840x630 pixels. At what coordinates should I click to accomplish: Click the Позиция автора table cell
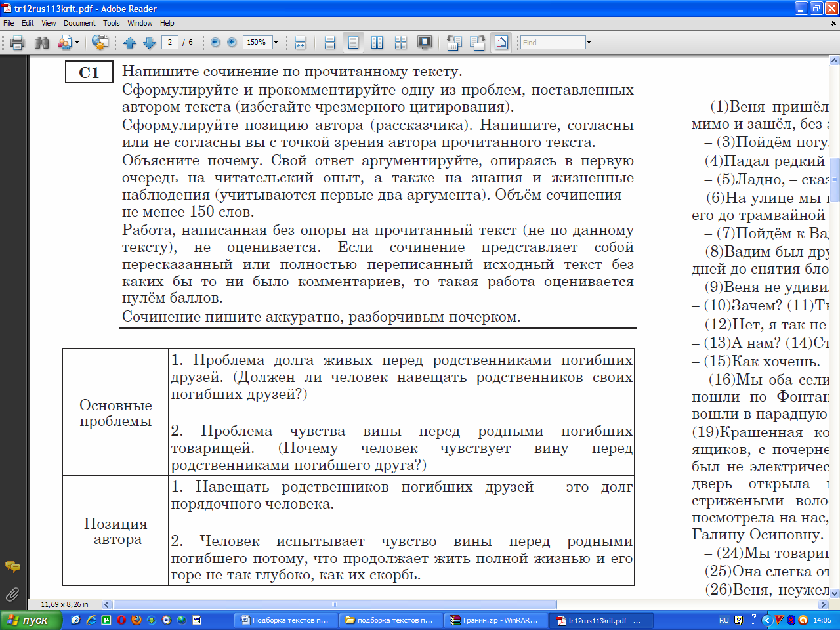[117, 531]
